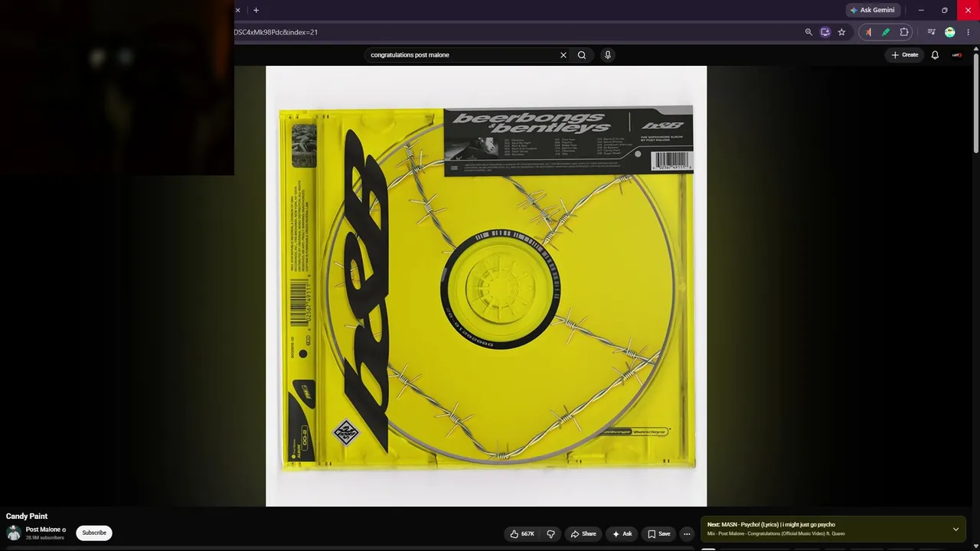Click the scrollbar up arrow
980x551 pixels.
point(975,48)
